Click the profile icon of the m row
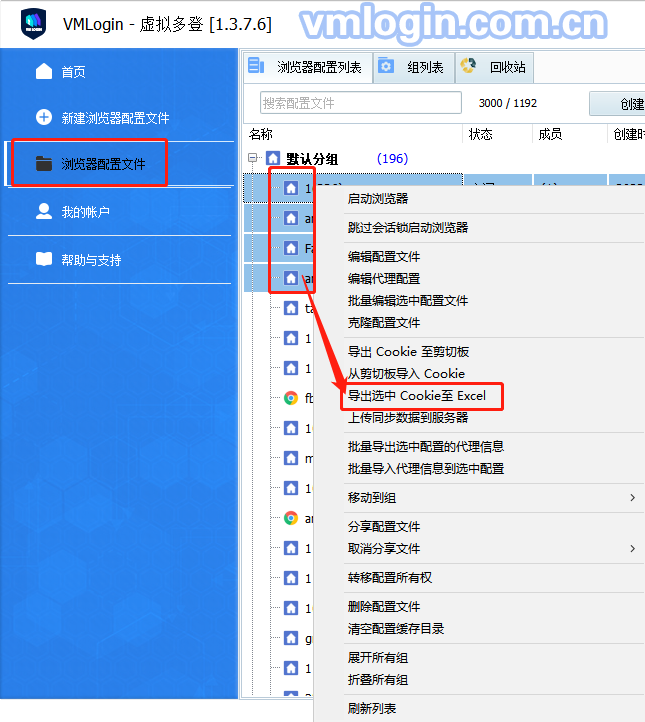This screenshot has width=645, height=722. [x=291, y=458]
